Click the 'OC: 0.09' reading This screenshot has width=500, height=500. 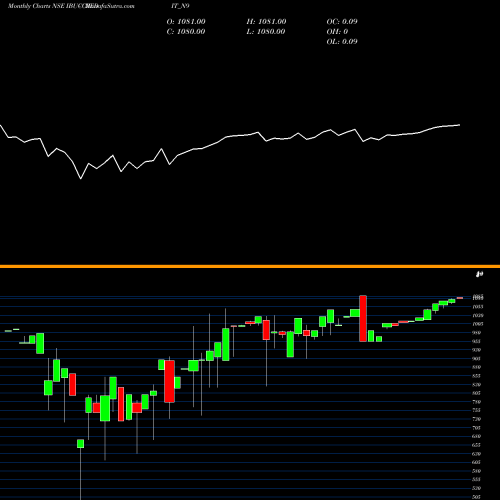click(342, 22)
